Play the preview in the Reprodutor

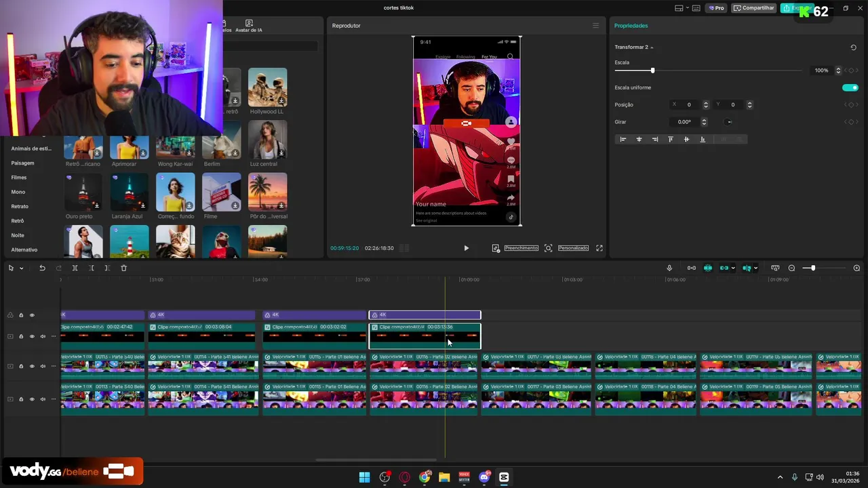click(466, 248)
